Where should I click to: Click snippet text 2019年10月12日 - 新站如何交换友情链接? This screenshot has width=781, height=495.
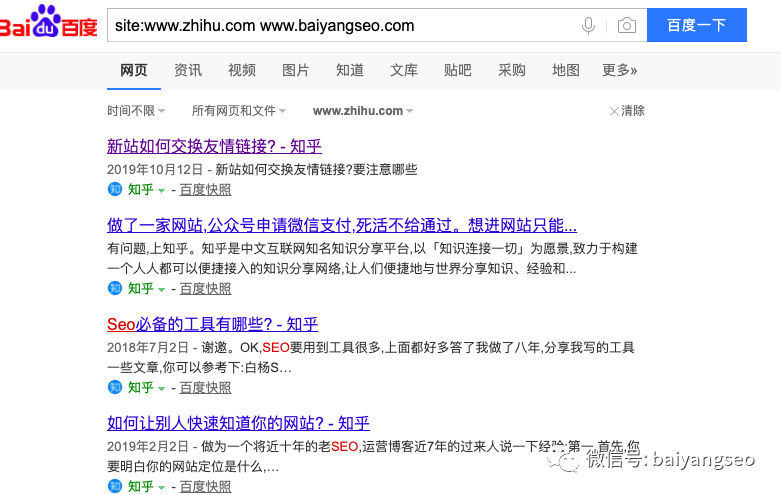pos(262,169)
